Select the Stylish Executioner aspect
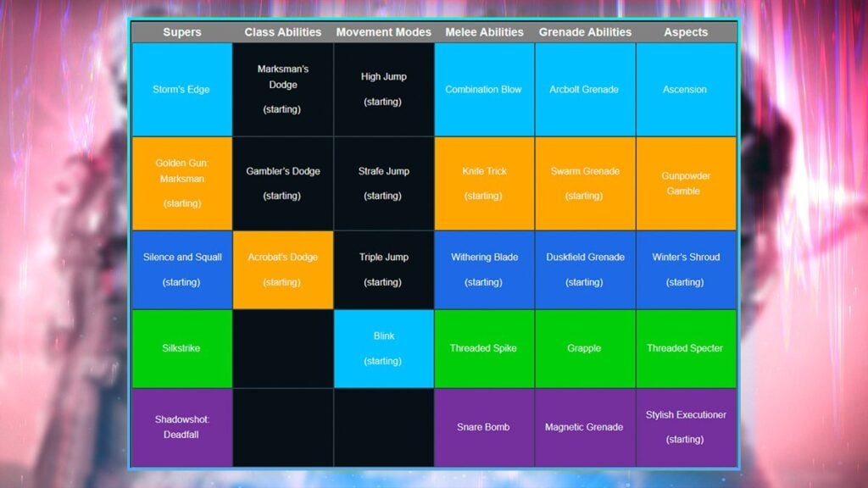 (686, 427)
